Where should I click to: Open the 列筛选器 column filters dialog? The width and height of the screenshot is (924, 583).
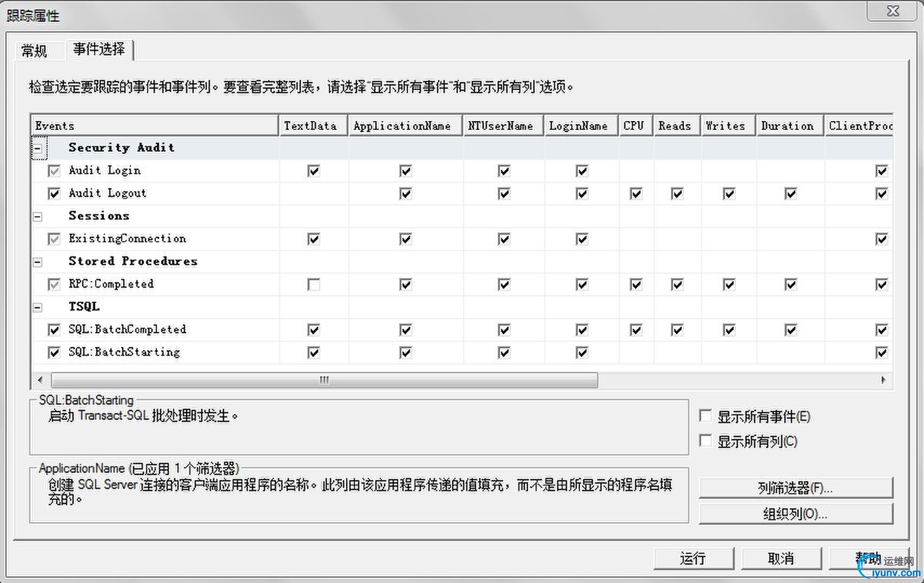click(x=796, y=488)
